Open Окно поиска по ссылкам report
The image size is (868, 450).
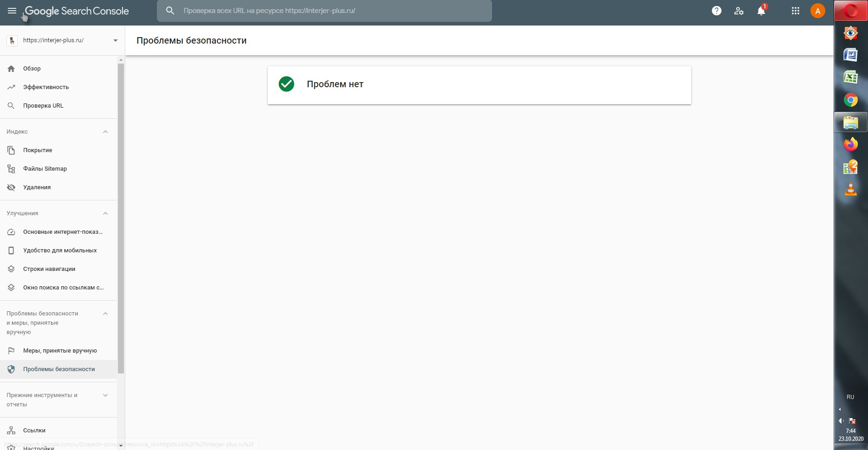[58, 287]
